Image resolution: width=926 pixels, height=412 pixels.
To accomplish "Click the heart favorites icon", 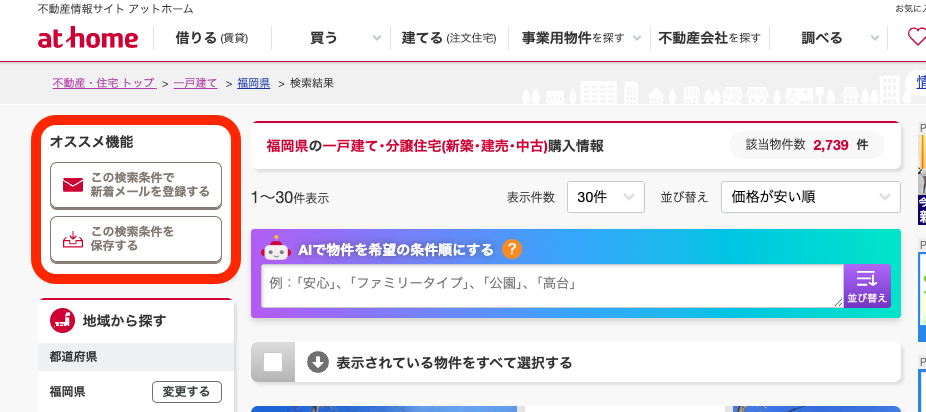I will tap(916, 38).
